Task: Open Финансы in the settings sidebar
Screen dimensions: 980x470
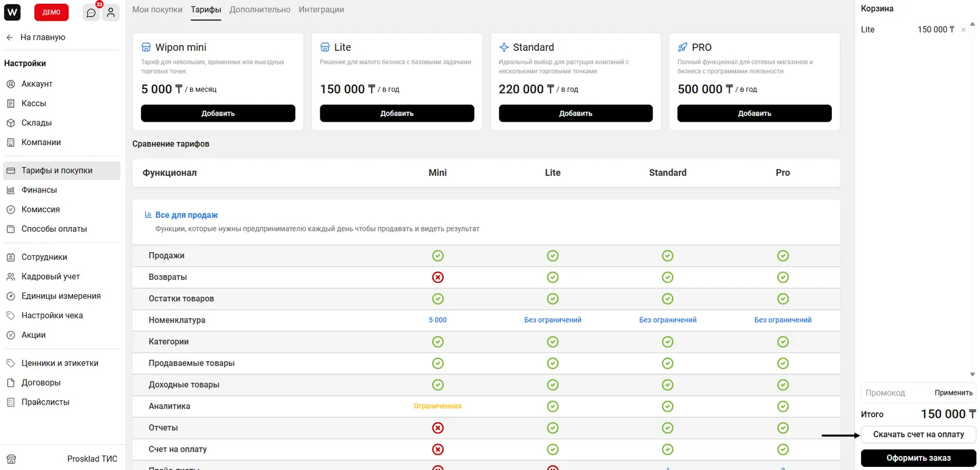Action: (x=39, y=190)
